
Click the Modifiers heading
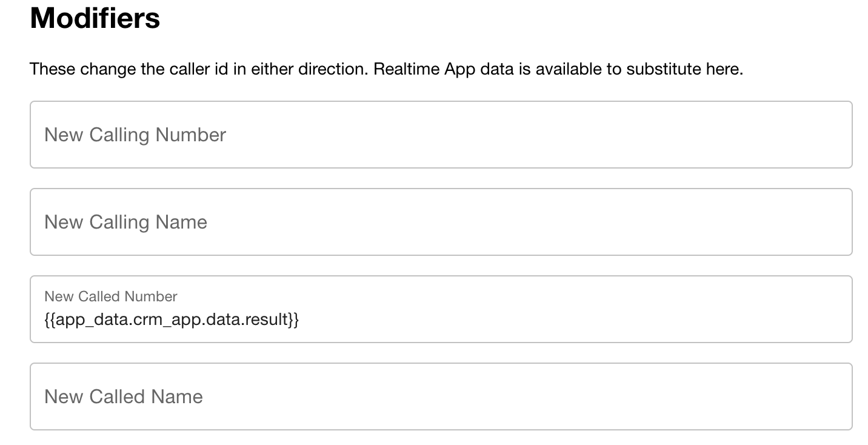pos(95,19)
